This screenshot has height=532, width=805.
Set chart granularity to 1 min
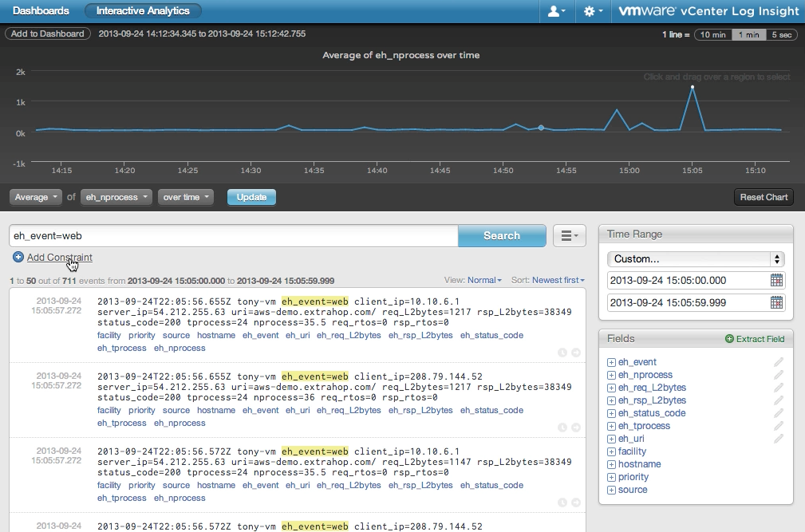[748, 34]
